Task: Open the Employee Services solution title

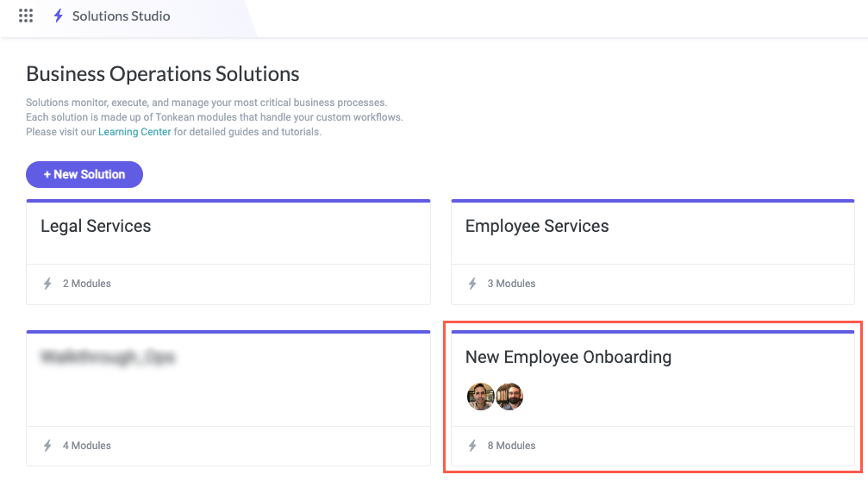Action: tap(536, 227)
